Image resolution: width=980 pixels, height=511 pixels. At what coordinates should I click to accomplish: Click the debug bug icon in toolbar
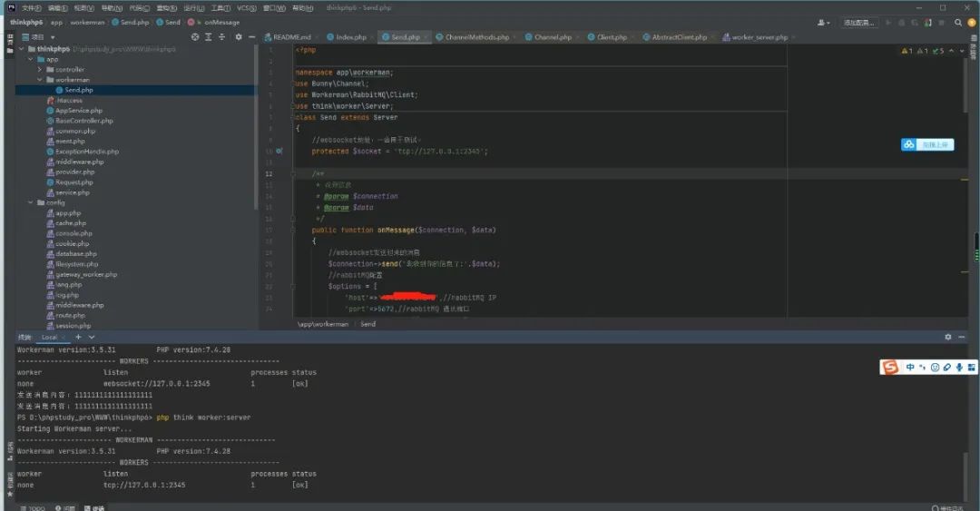[901, 23]
